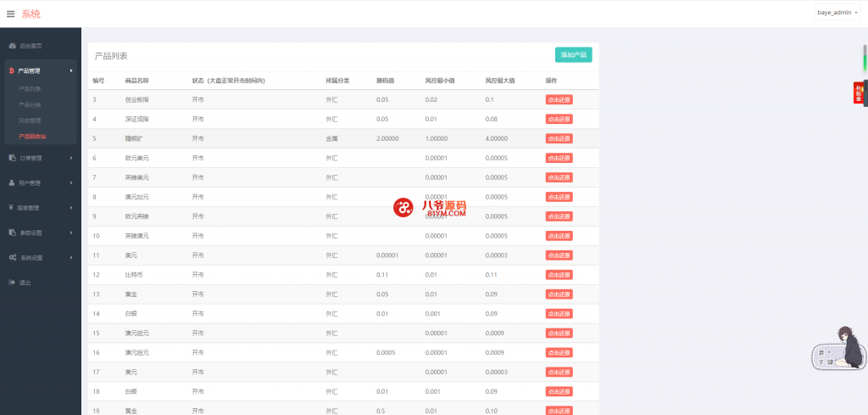Click the cartoon girl mascot widget
This screenshot has height=415, width=868.
(838, 348)
